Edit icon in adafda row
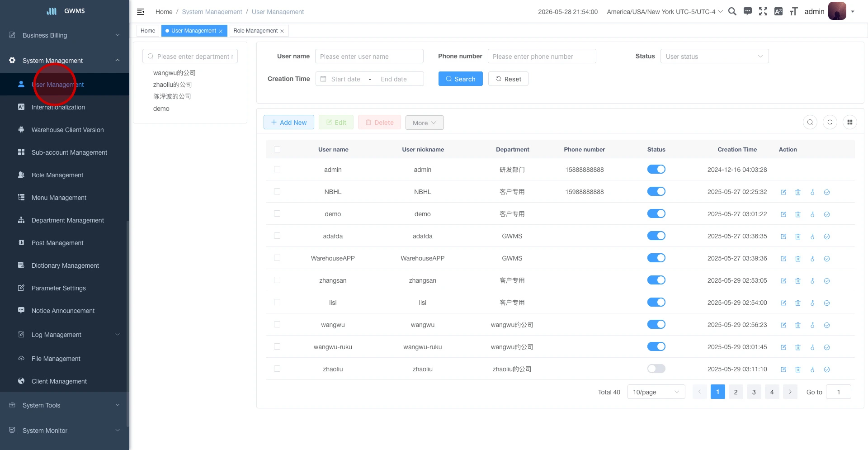The width and height of the screenshot is (868, 450). (x=783, y=237)
